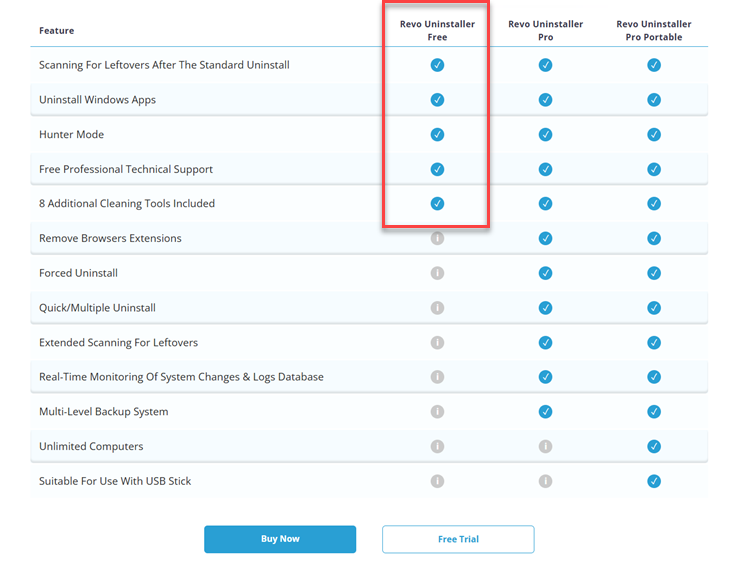The image size is (750, 569).
Task: Click Free column info icon for Multi-Level Backup System
Action: point(437,411)
